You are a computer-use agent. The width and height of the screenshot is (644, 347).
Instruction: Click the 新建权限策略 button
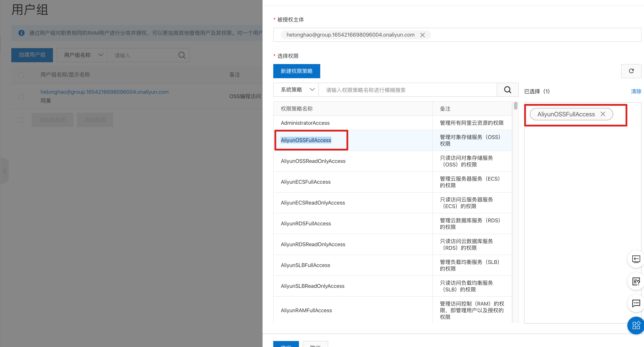click(297, 71)
